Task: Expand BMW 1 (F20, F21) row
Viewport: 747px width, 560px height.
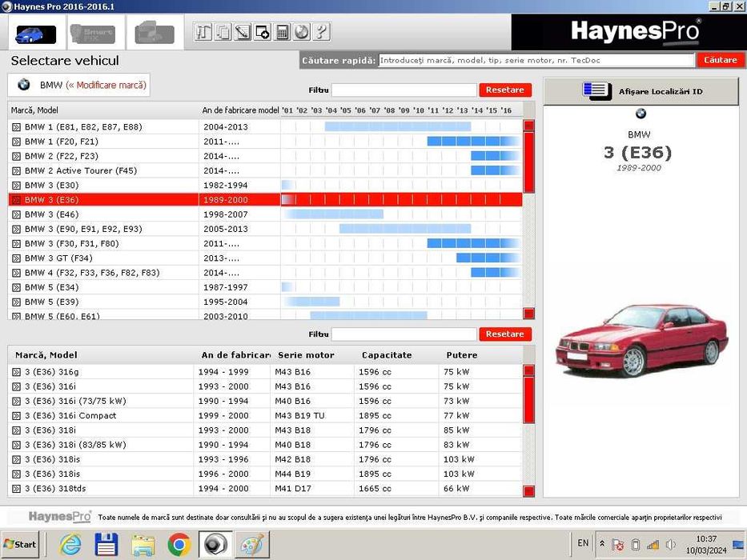Action: click(16, 142)
